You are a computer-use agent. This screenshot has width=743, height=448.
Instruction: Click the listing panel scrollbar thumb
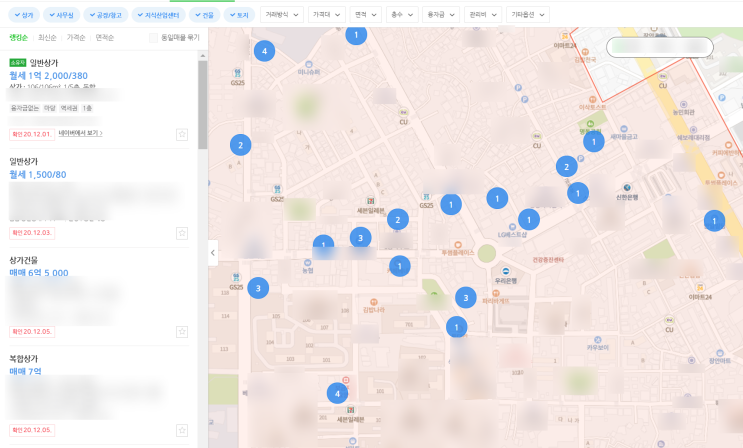tap(203, 104)
